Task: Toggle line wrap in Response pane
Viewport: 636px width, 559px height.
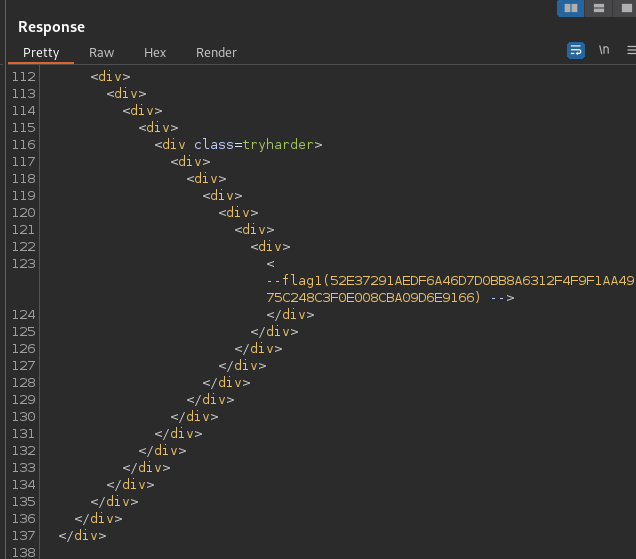Action: coord(576,50)
